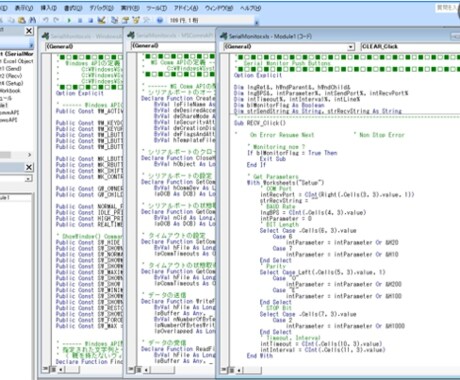Open the Properties panel object dropdown arrow
This screenshot has height=380, width=460.
29,179
